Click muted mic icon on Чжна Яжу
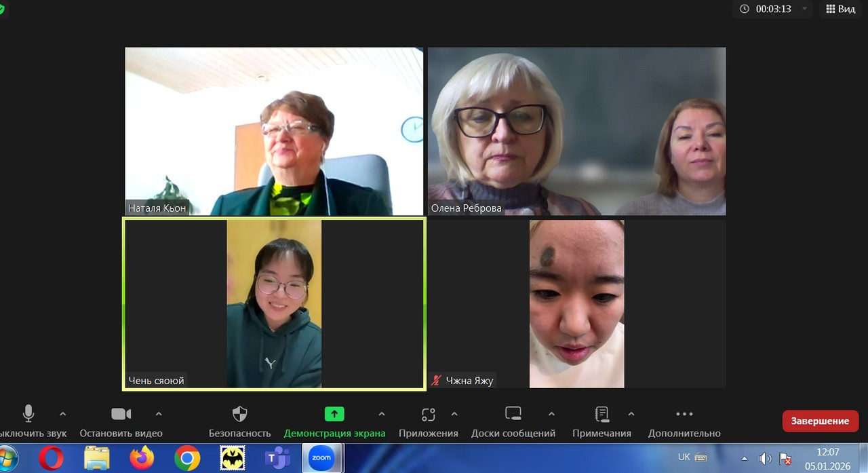Image resolution: width=868 pixels, height=473 pixels. (437, 381)
